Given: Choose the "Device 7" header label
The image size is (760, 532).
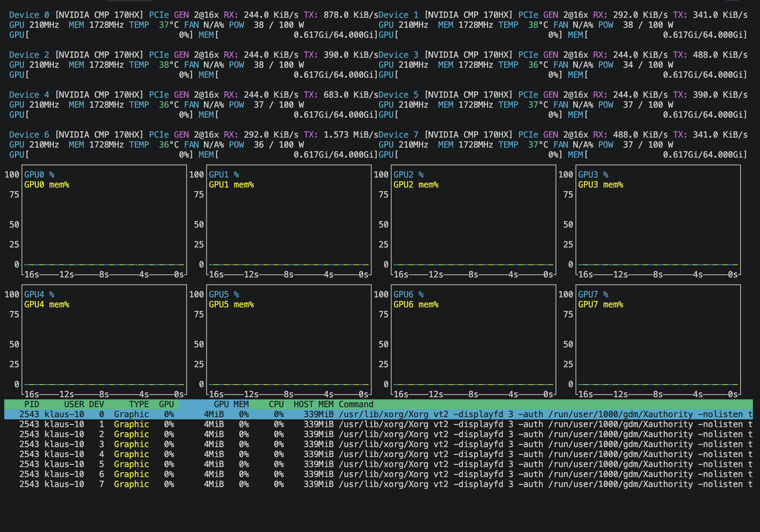Looking at the screenshot, I should [x=399, y=135].
